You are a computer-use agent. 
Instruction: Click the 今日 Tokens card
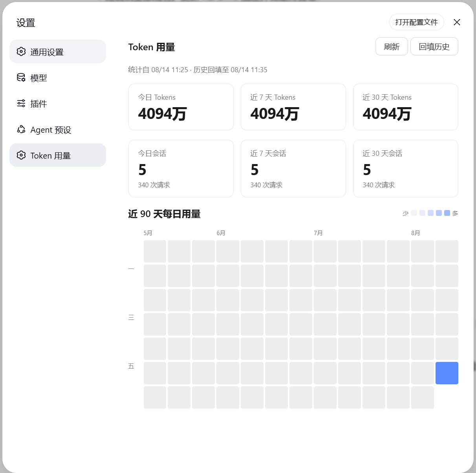[x=181, y=107]
